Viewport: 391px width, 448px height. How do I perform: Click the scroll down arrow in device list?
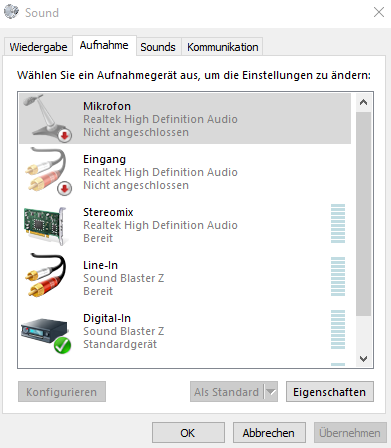363,359
